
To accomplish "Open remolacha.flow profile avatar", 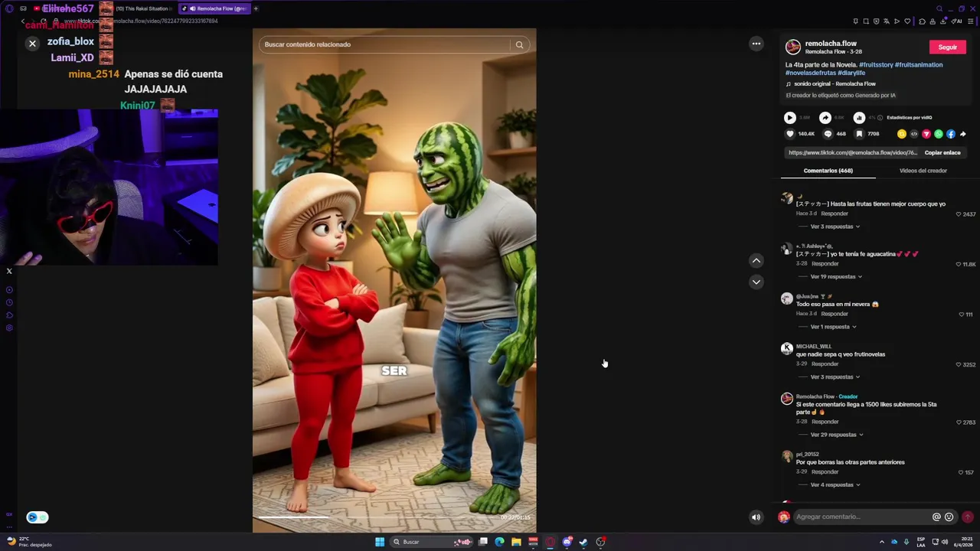I will click(x=793, y=47).
